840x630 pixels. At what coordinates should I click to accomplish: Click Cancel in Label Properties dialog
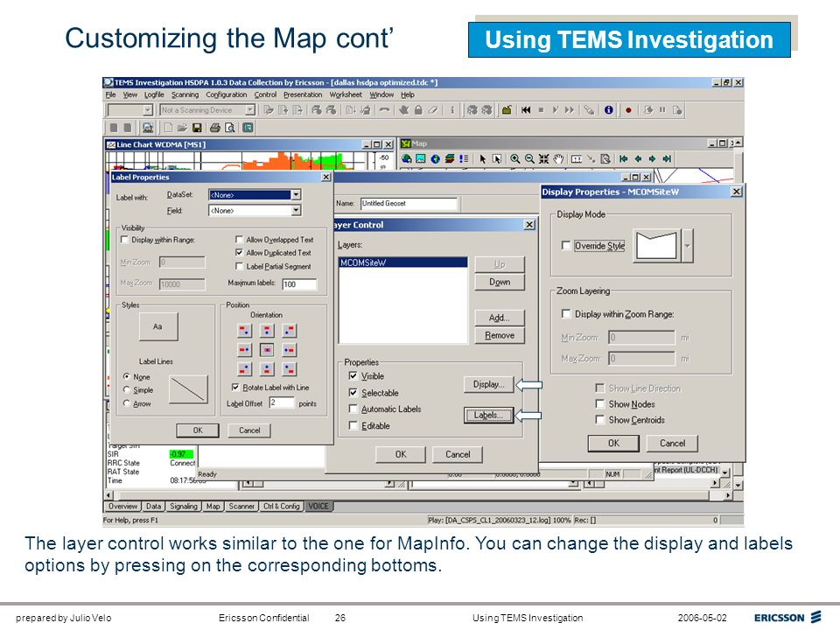249,430
